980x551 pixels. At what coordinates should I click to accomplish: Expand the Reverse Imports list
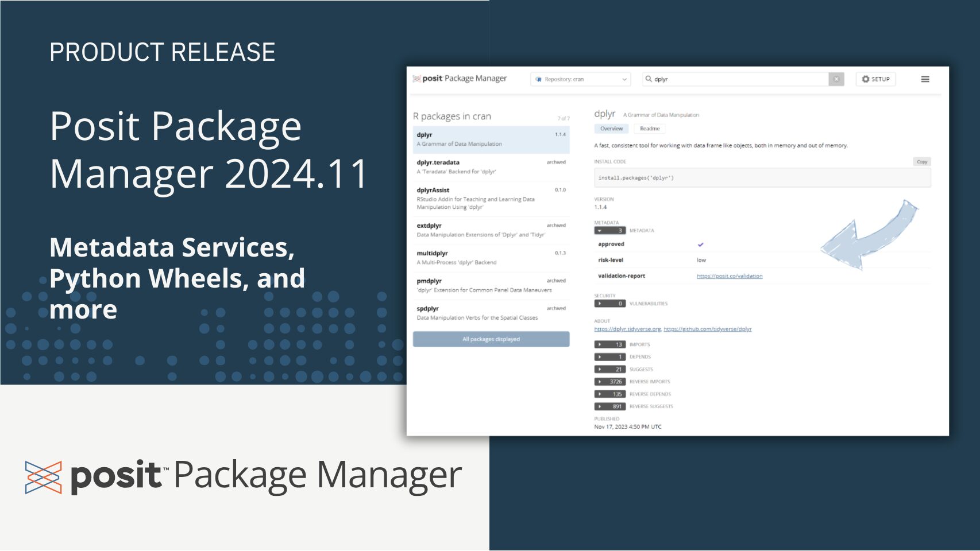pos(609,382)
